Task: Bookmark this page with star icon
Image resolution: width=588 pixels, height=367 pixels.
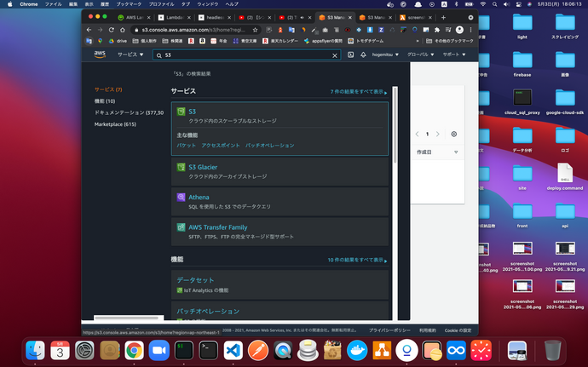Action: pos(255,30)
